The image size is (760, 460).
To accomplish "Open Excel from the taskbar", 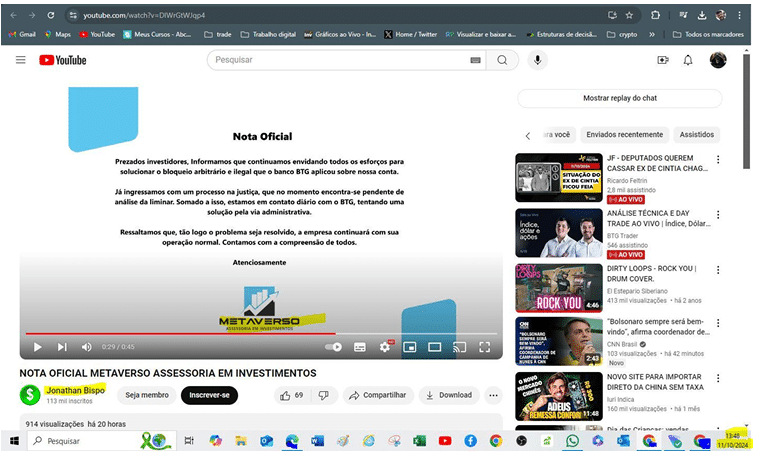I will (x=419, y=441).
